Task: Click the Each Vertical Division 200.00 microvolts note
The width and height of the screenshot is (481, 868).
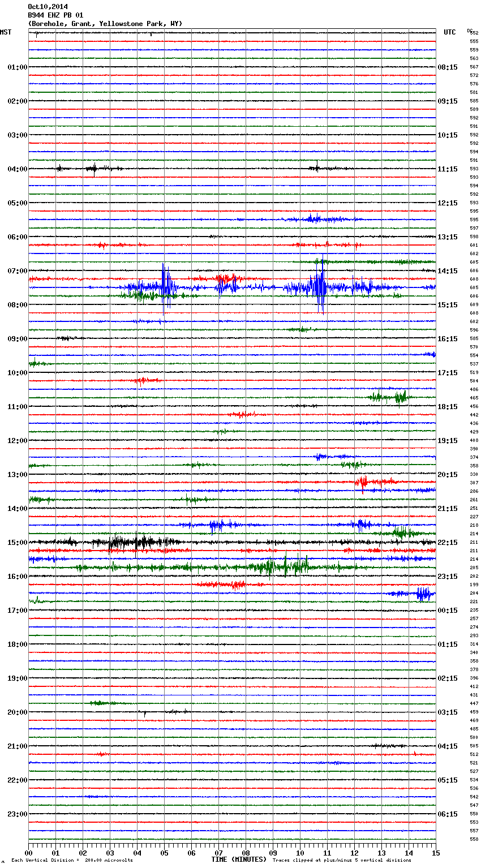Action: point(72,860)
